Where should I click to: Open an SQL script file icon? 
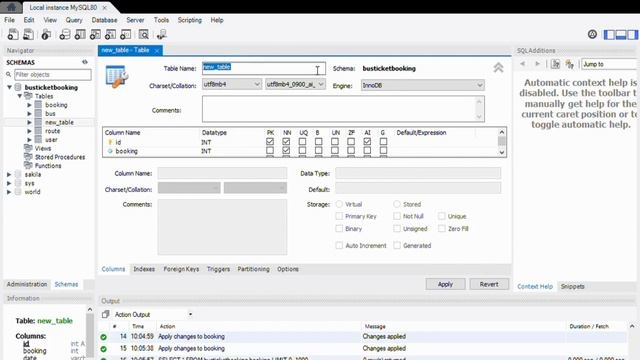click(x=28, y=35)
